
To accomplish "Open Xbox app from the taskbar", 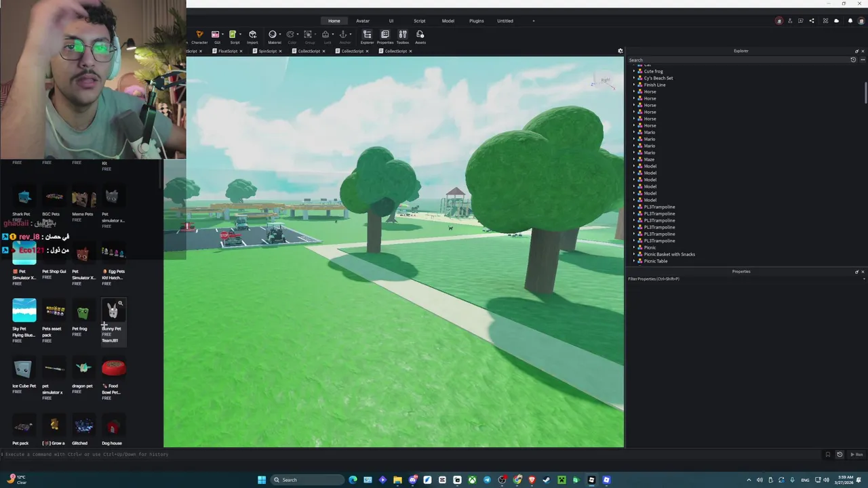I will [472, 480].
